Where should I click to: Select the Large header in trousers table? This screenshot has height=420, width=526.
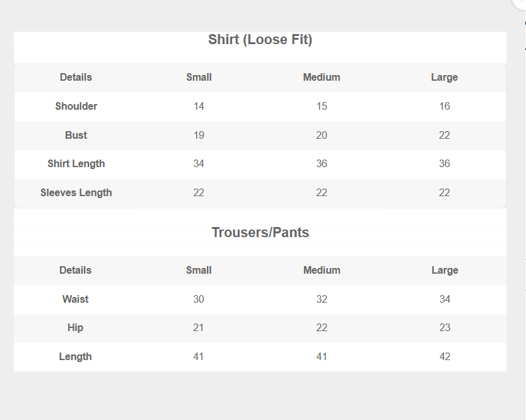445,270
